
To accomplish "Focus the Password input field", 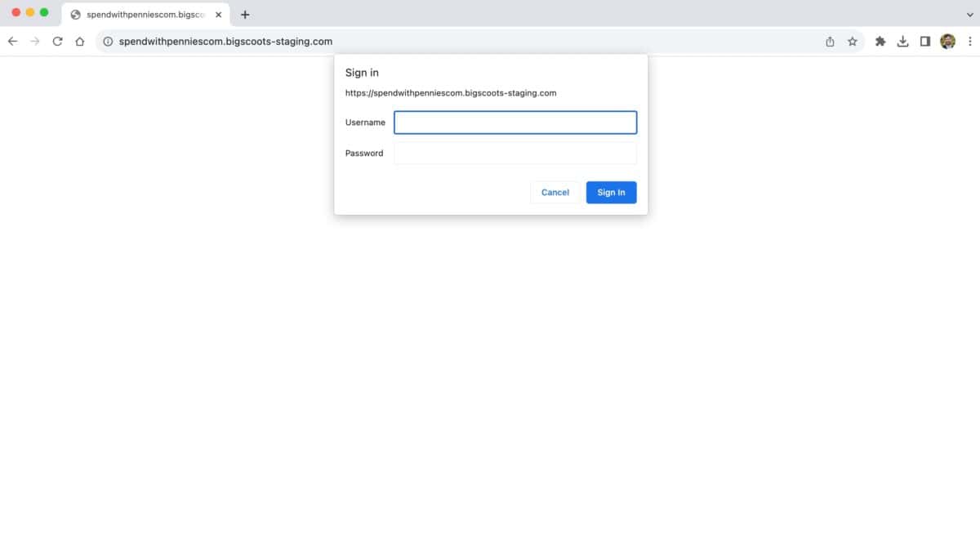I will point(515,154).
